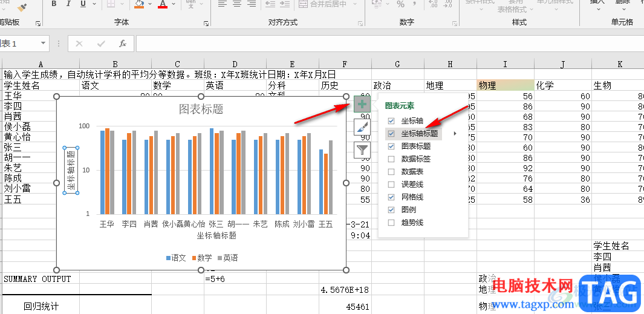Open font color dropdown arrow
Viewport: 644px width, 314px height.
tap(174, 4)
